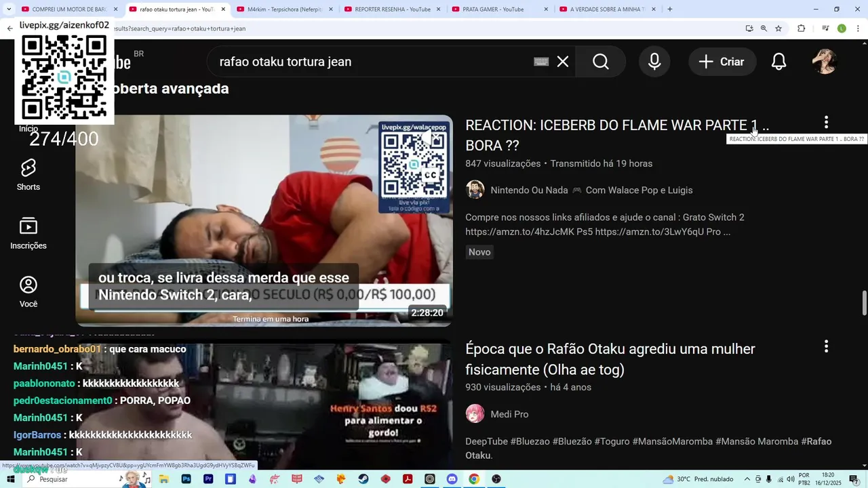Image resolution: width=868 pixels, height=488 pixels.
Task: Open the Nintendo Ou Nada channel avatar
Action: pyautogui.click(x=475, y=190)
